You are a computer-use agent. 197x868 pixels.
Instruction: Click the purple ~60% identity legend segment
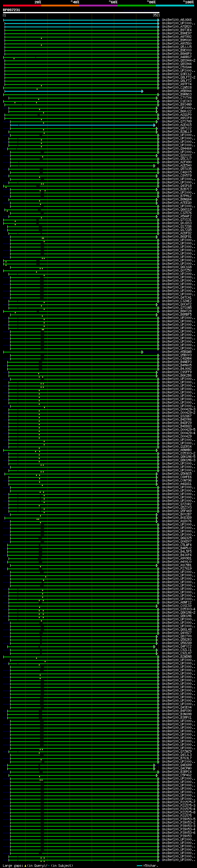98,6
